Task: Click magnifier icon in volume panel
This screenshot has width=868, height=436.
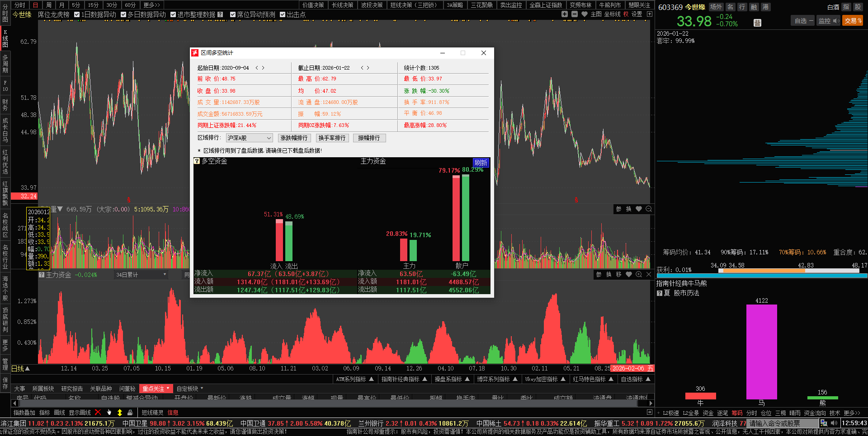Action: 649,209
